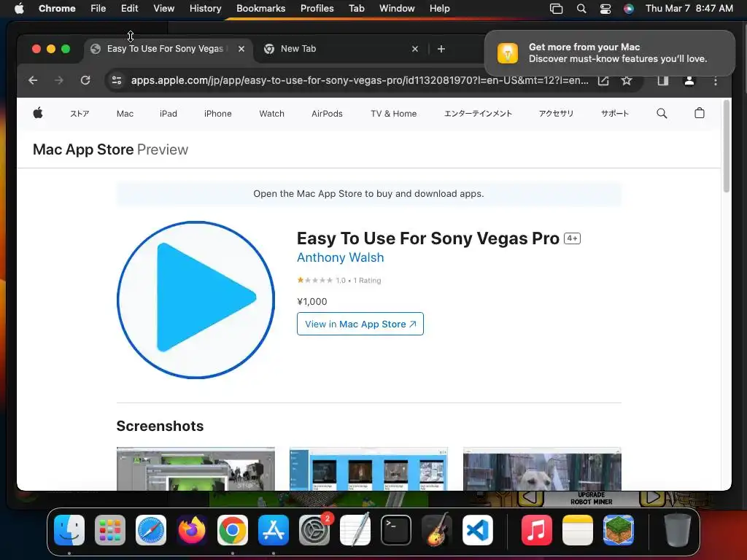This screenshot has width=747, height=560.
Task: Open the second screenshot with blue background
Action: (368, 469)
